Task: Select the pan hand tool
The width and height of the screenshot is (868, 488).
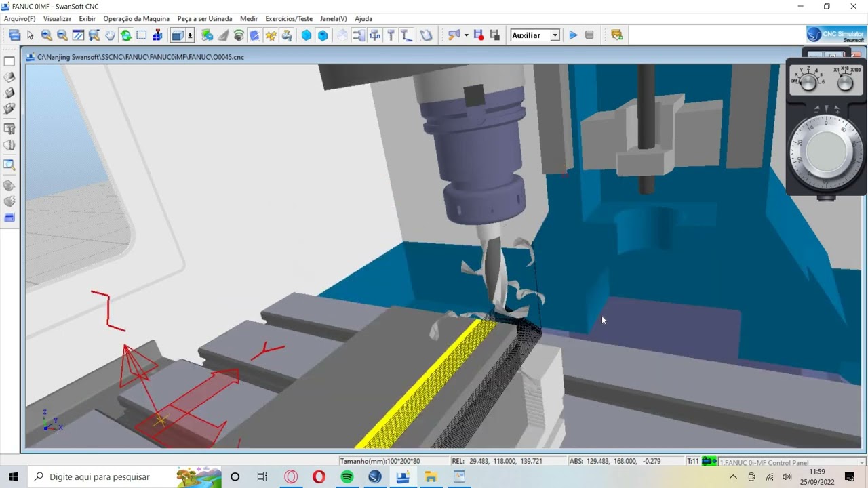Action: tap(110, 35)
